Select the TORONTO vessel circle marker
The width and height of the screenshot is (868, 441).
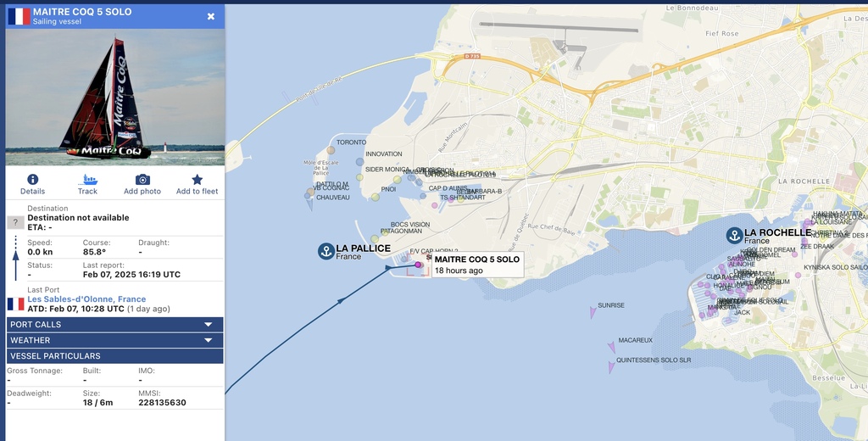[331, 150]
